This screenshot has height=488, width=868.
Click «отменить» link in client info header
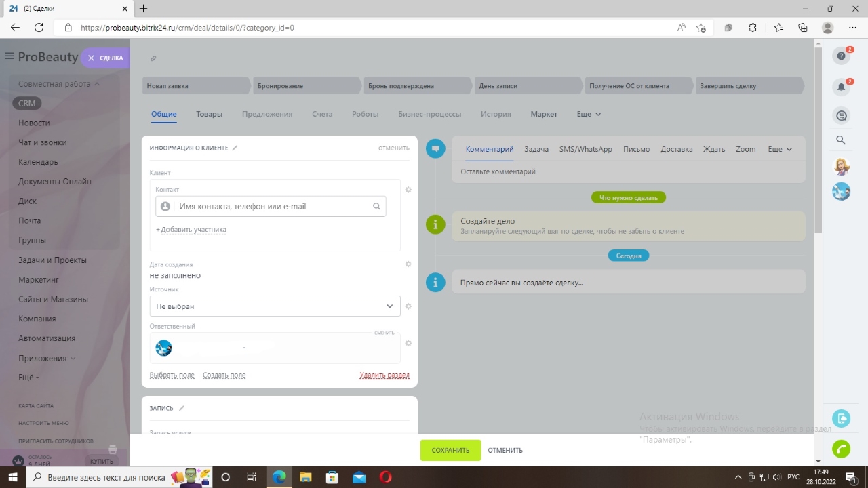(394, 148)
